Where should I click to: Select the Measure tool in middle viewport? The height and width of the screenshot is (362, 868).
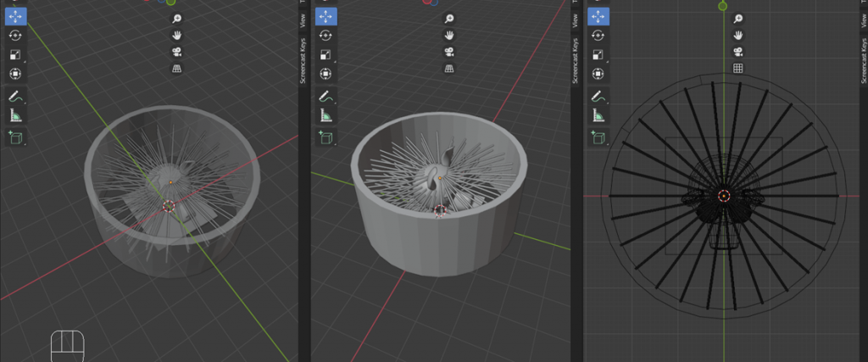325,115
